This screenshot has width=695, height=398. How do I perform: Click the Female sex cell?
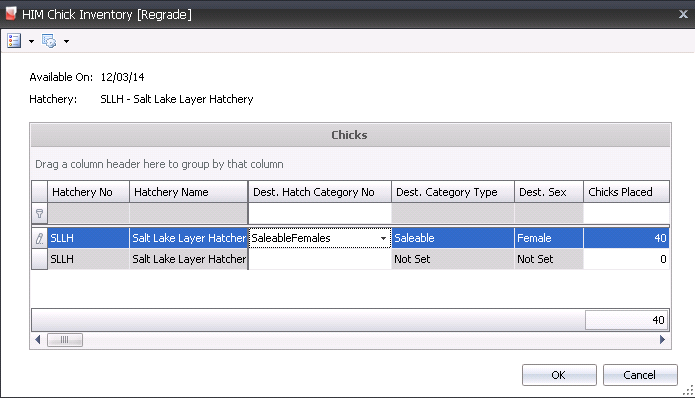click(x=549, y=238)
